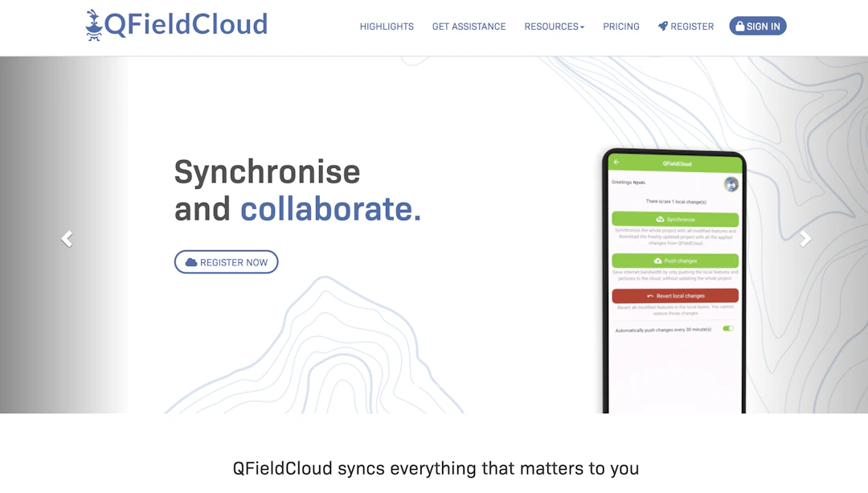Open the Highlights nav link
868x493 pixels.
(387, 27)
